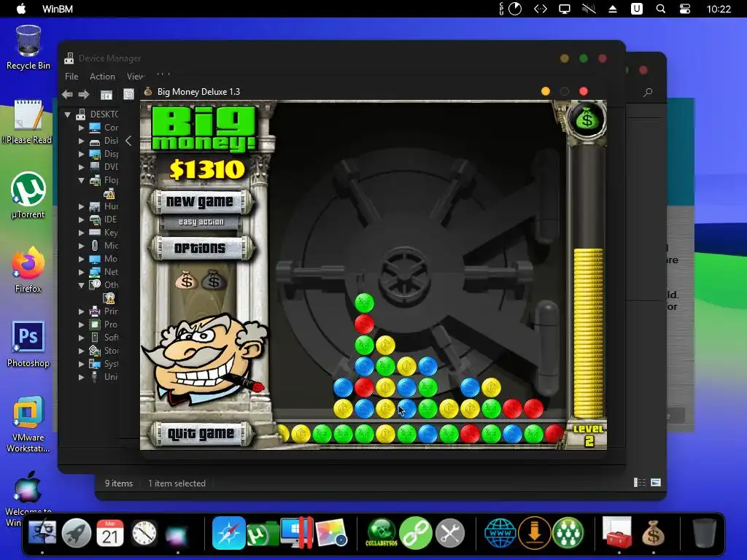Open the Photoshop desktop shortcut
The width and height of the screenshot is (747, 560).
[x=28, y=344]
